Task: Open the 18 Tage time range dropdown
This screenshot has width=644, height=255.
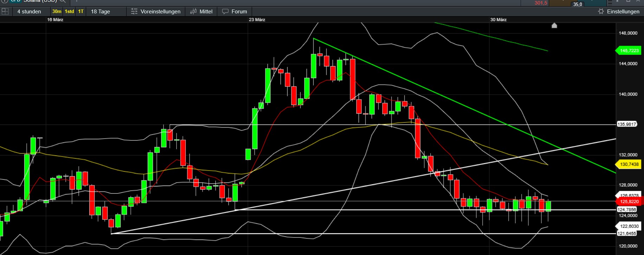Action: 105,12
